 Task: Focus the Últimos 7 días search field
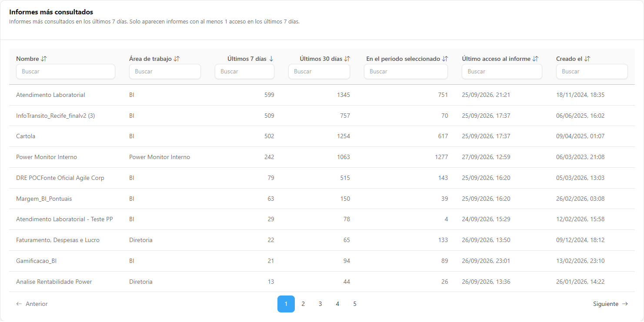[244, 72]
